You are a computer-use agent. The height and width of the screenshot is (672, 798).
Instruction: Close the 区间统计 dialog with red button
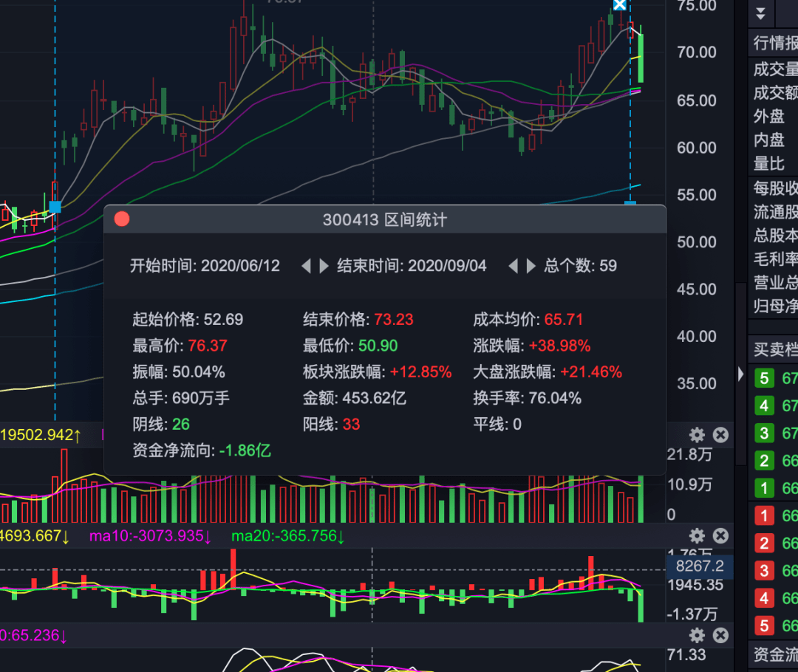tap(122, 219)
